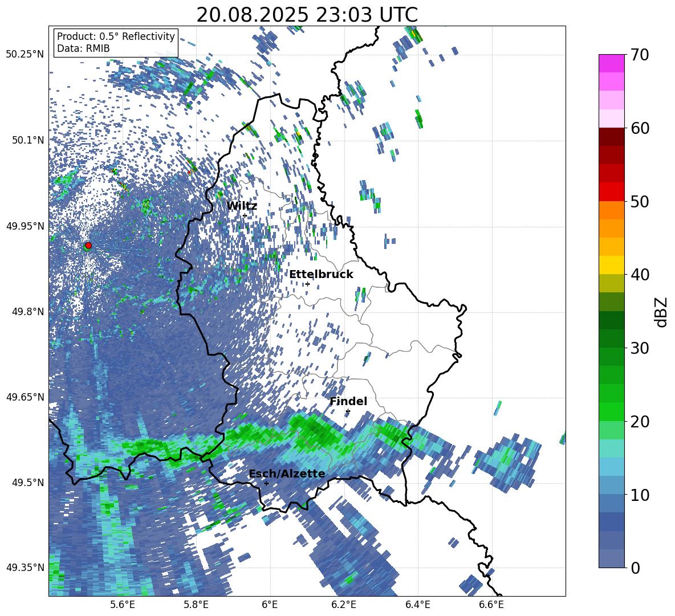This screenshot has width=675, height=616.
Task: Click the 50.25°N latitude tick label
Action: point(25,55)
